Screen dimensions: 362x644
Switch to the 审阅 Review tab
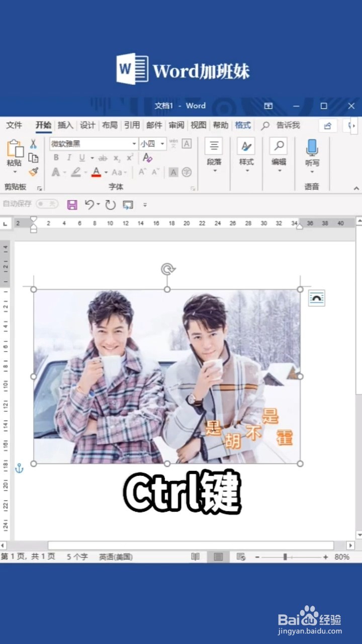tap(176, 125)
